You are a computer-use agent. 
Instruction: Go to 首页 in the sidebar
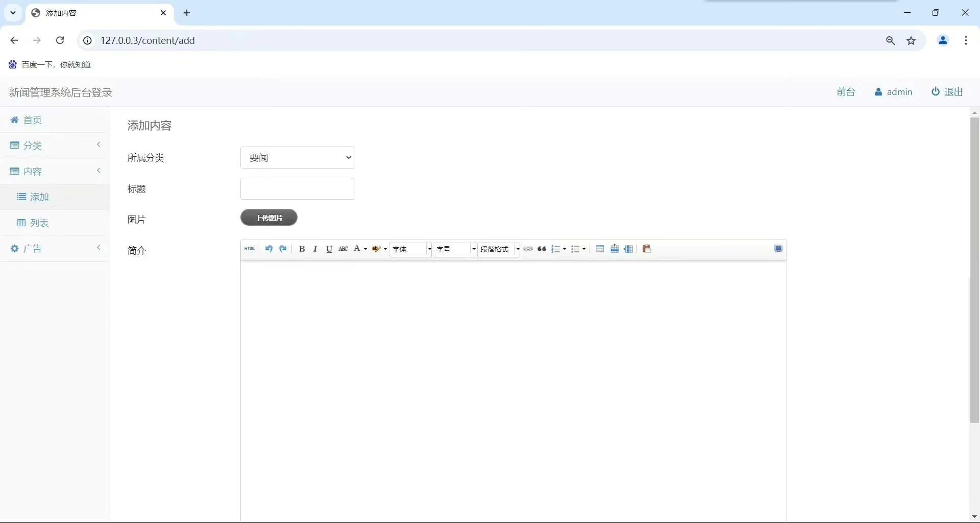(55, 120)
